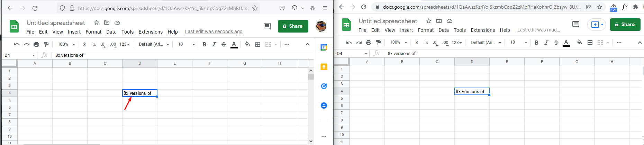Viewport: 644px width, 145px height.
Task: Click Sheets home logo in left window
Action: 14,26
